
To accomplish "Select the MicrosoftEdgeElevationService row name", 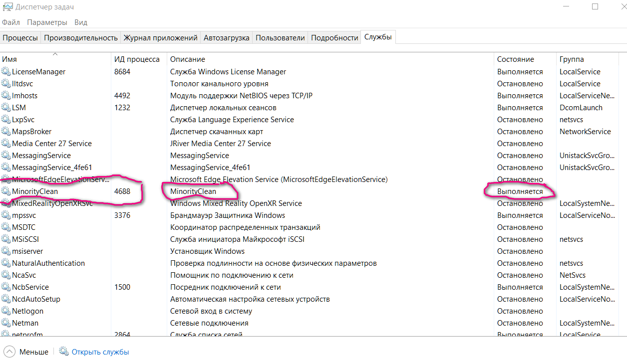I will 60,180.
